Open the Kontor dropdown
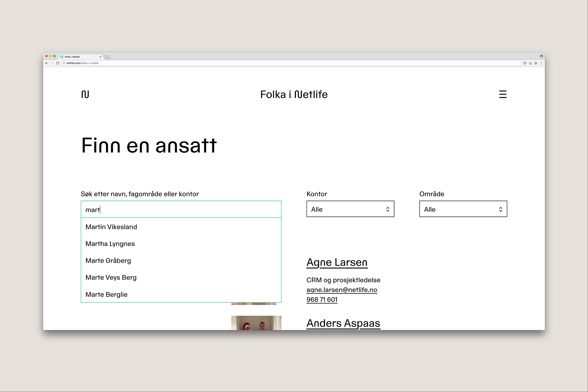588x392 pixels. [x=350, y=209]
